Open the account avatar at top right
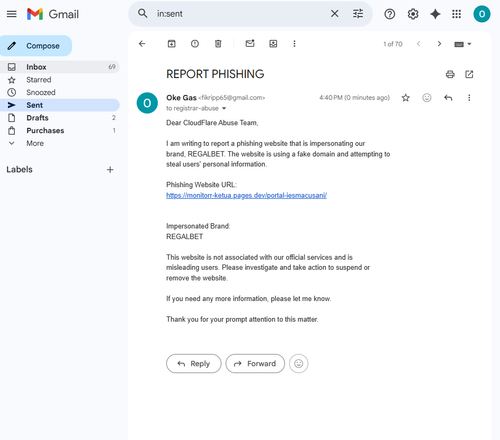This screenshot has width=500, height=440. [x=482, y=14]
